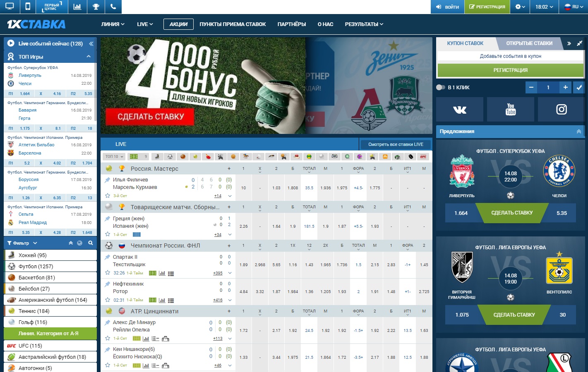The height and width of the screenshot is (372, 588).
Task: Click the trophy icon in the top bar
Action: 96,7
